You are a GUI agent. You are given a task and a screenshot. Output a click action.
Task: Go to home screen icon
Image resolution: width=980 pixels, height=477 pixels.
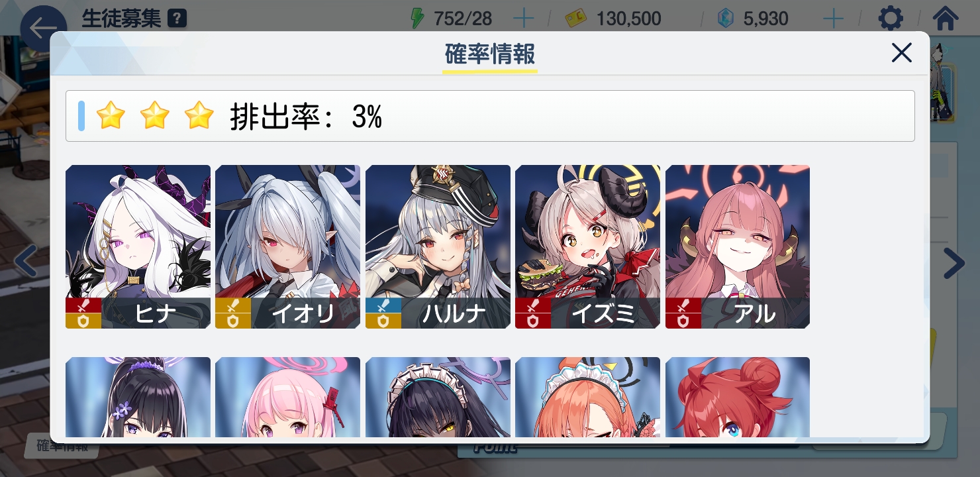pos(945,19)
